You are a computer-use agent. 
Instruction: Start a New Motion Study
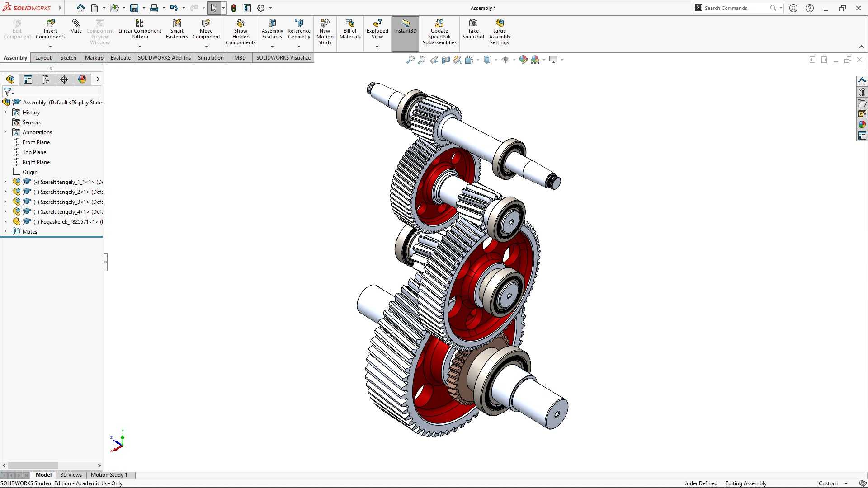tap(325, 32)
